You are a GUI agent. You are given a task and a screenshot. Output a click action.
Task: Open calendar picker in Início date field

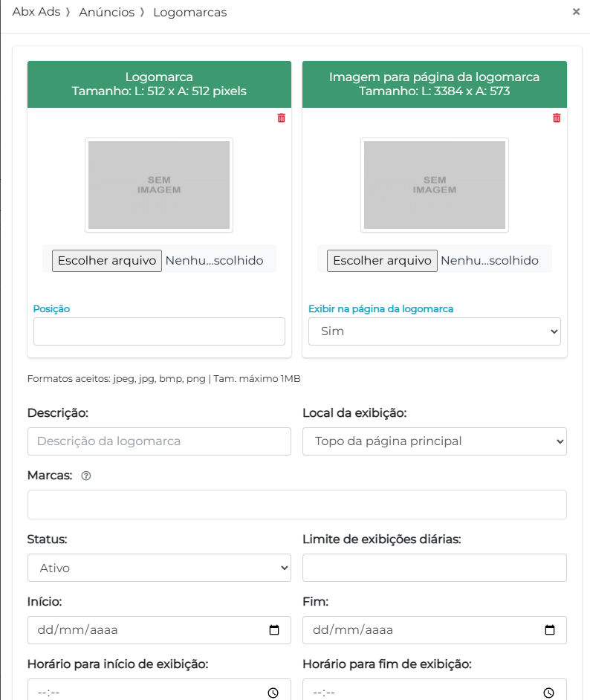pyautogui.click(x=274, y=630)
